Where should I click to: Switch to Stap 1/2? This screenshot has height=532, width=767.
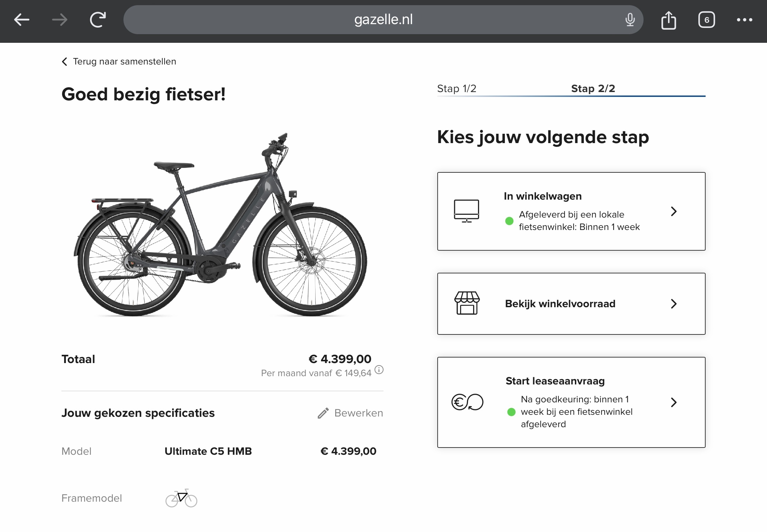tap(457, 89)
